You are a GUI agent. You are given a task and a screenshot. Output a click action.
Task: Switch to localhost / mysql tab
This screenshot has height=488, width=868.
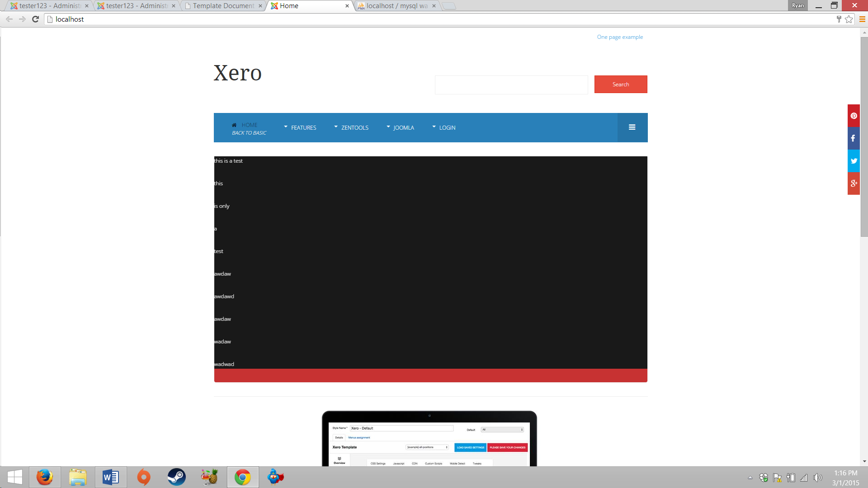(x=396, y=6)
